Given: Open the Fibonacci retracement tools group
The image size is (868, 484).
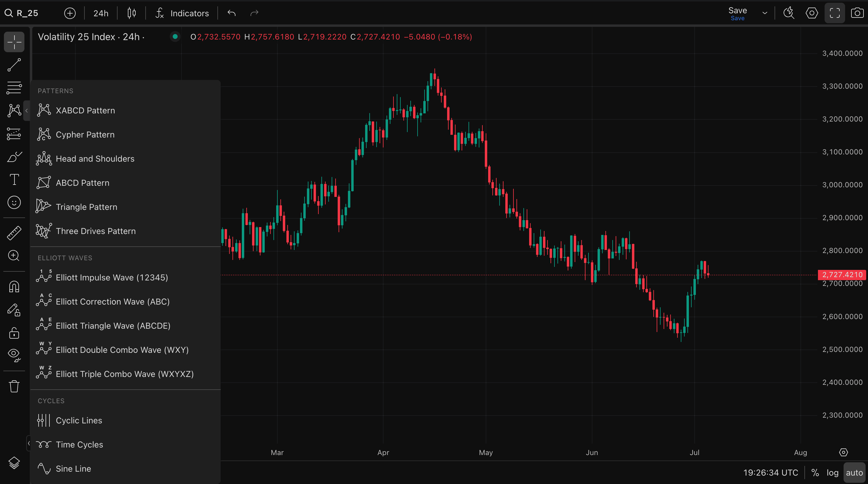Looking at the screenshot, I should [x=14, y=88].
